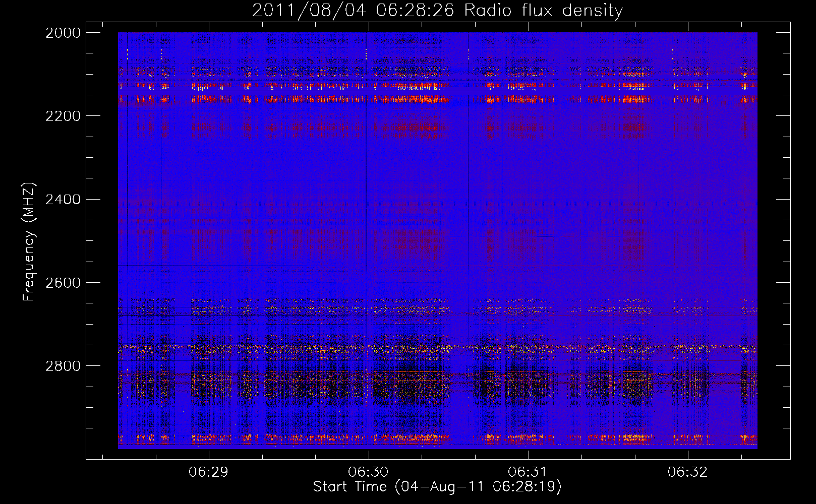Click the 06:32 time tick label
The image size is (816, 504).
click(687, 472)
